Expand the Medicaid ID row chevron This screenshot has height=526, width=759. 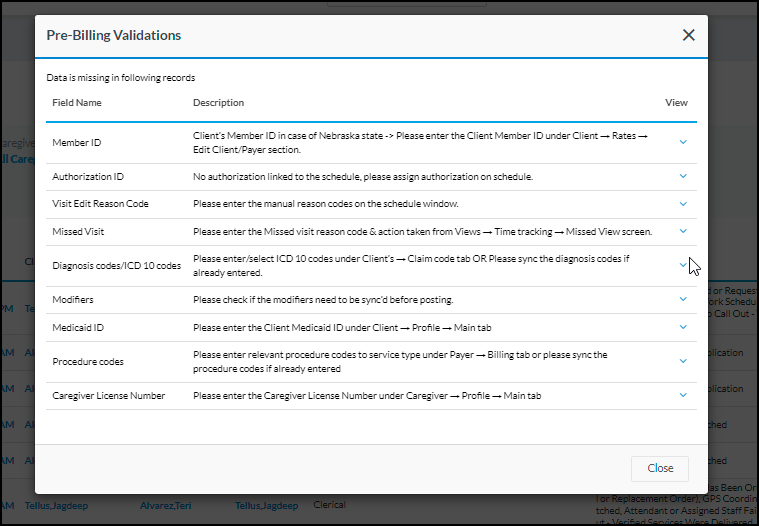[683, 327]
